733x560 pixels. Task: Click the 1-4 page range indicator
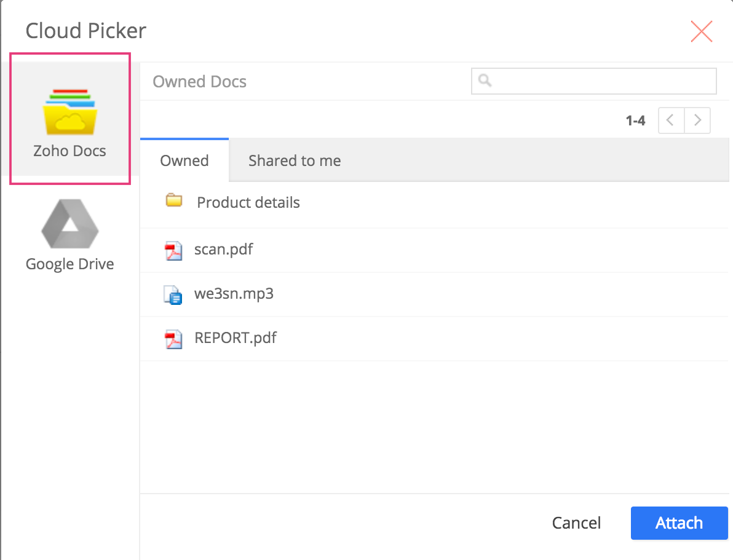(x=635, y=120)
